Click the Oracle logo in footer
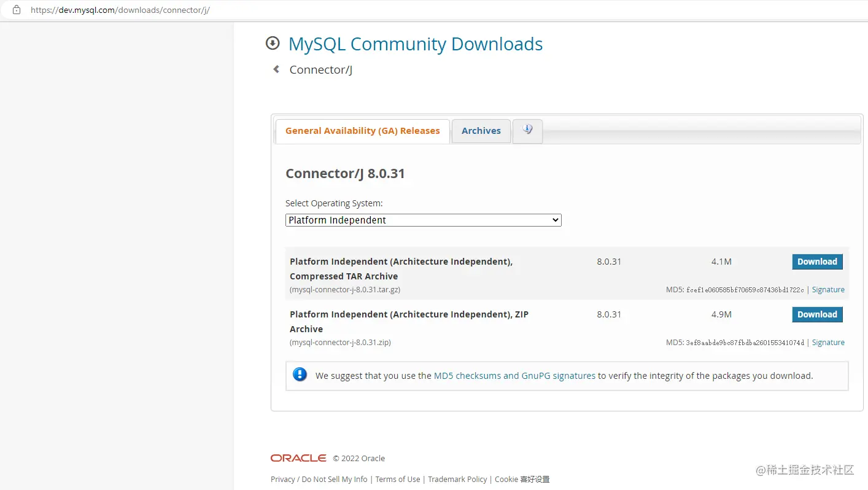The height and width of the screenshot is (490, 868). pyautogui.click(x=298, y=458)
